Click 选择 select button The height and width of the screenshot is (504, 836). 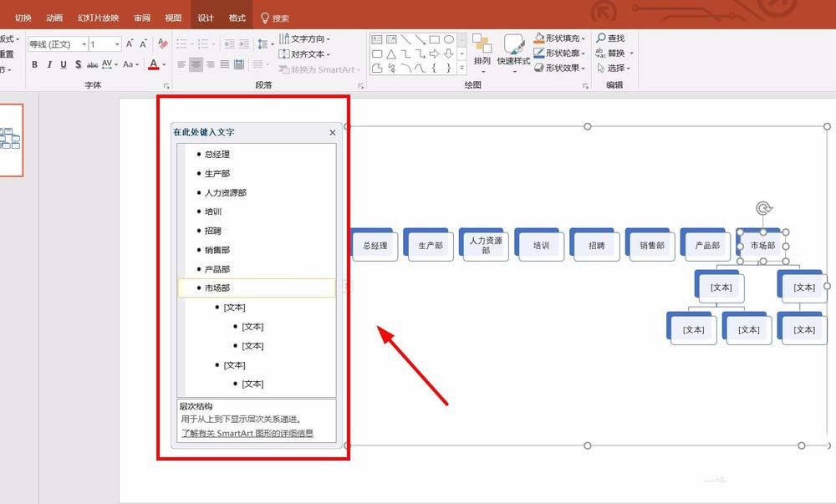pyautogui.click(x=613, y=69)
